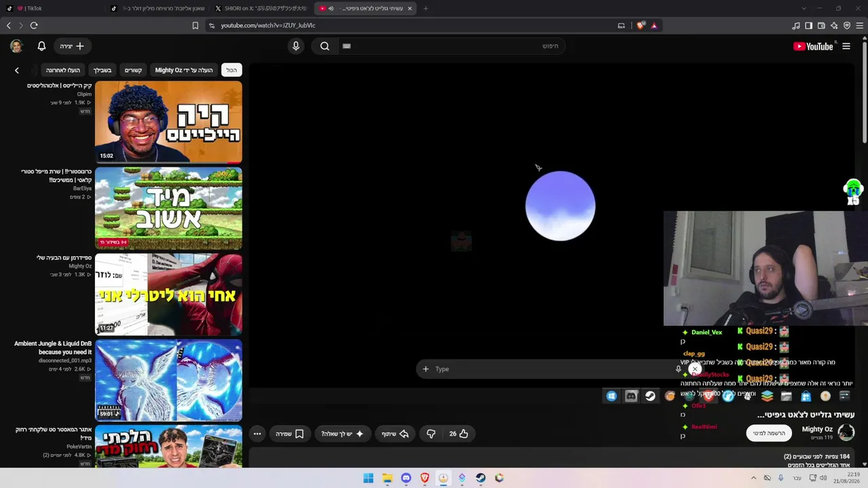Image resolution: width=868 pixels, height=488 pixels.
Task: Click the 'יש לך שאלה?' ask button
Action: click(x=342, y=434)
